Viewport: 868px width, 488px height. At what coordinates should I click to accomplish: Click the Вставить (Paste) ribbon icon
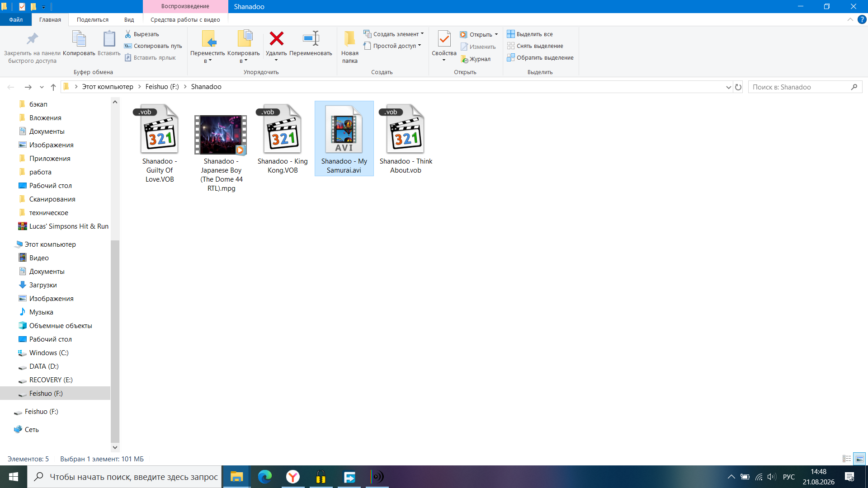coord(109,39)
